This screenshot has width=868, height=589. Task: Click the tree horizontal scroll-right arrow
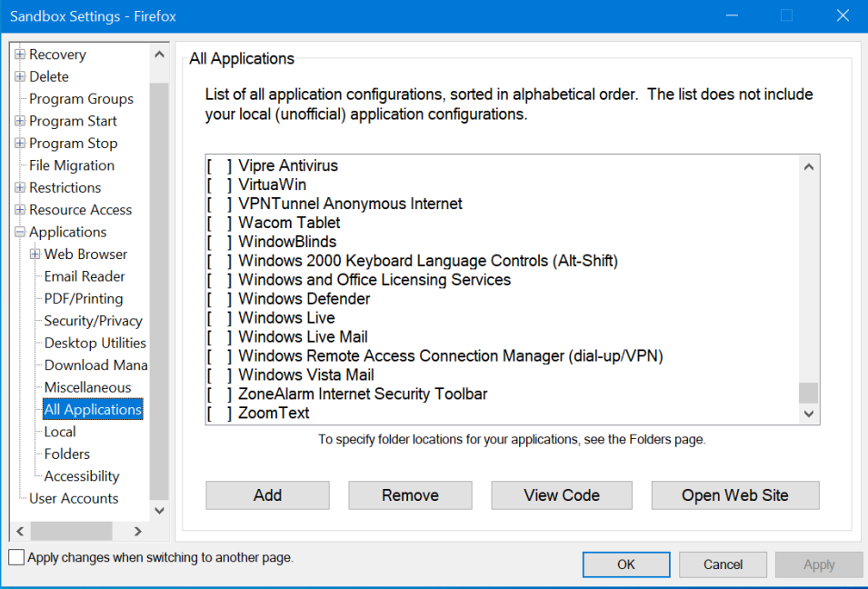(138, 532)
